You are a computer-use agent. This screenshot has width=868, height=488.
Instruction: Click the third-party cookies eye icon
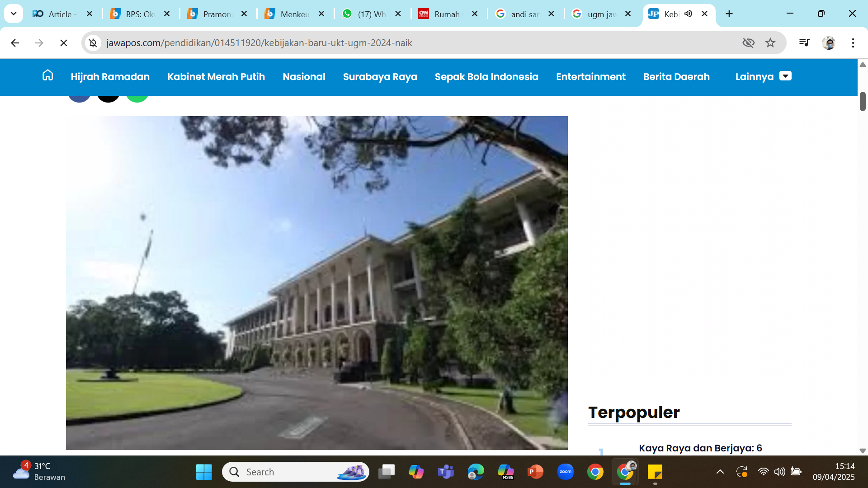[748, 43]
